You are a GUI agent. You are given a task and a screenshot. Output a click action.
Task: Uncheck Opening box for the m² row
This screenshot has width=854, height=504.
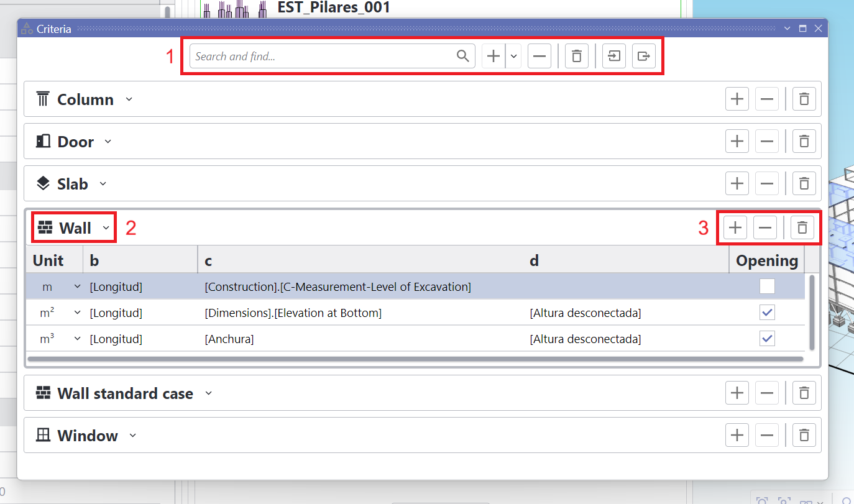pyautogui.click(x=767, y=313)
